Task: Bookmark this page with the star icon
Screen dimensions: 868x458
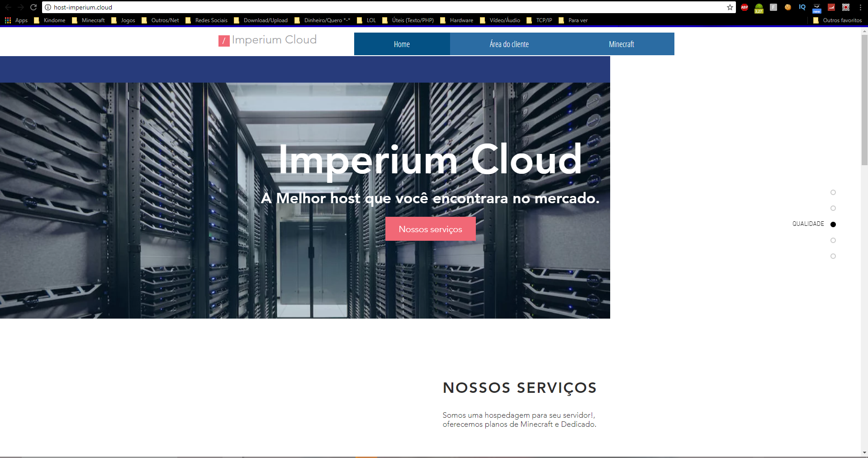Action: point(730,7)
